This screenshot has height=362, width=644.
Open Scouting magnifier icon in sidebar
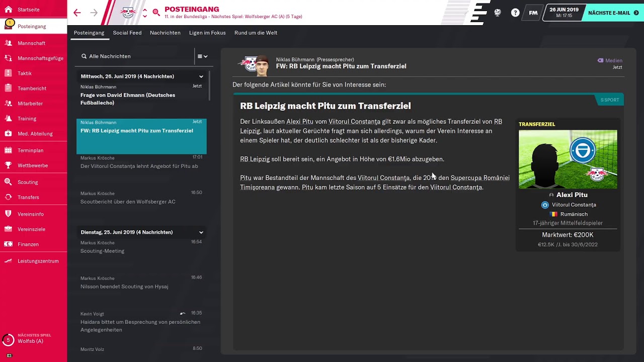8,182
